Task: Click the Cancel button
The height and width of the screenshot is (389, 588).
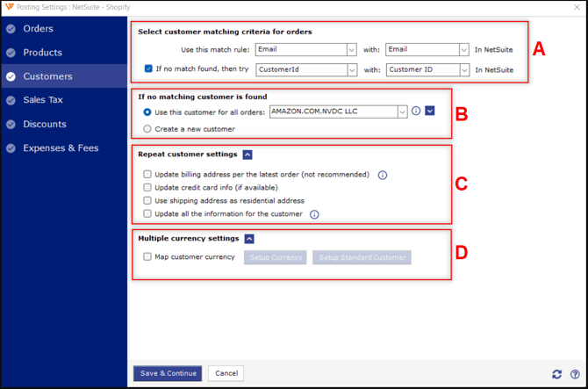Action: pyautogui.click(x=226, y=373)
